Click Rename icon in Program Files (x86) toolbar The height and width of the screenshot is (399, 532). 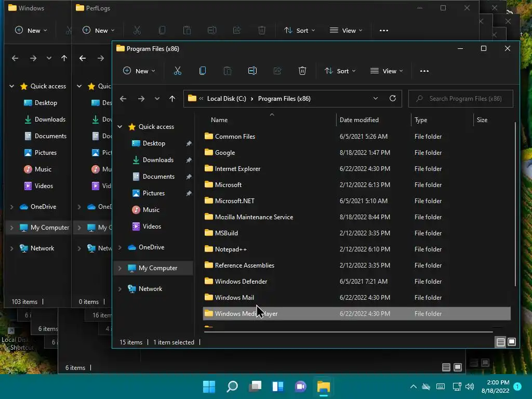coord(252,71)
